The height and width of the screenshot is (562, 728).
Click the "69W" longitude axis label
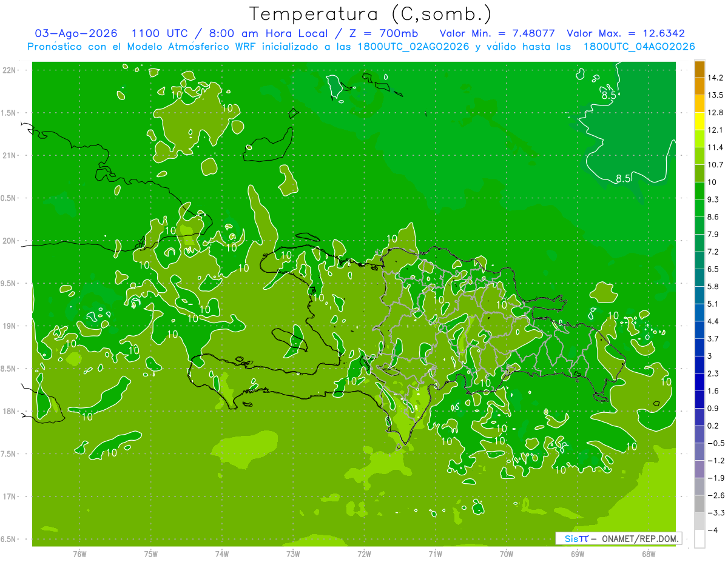(578, 554)
